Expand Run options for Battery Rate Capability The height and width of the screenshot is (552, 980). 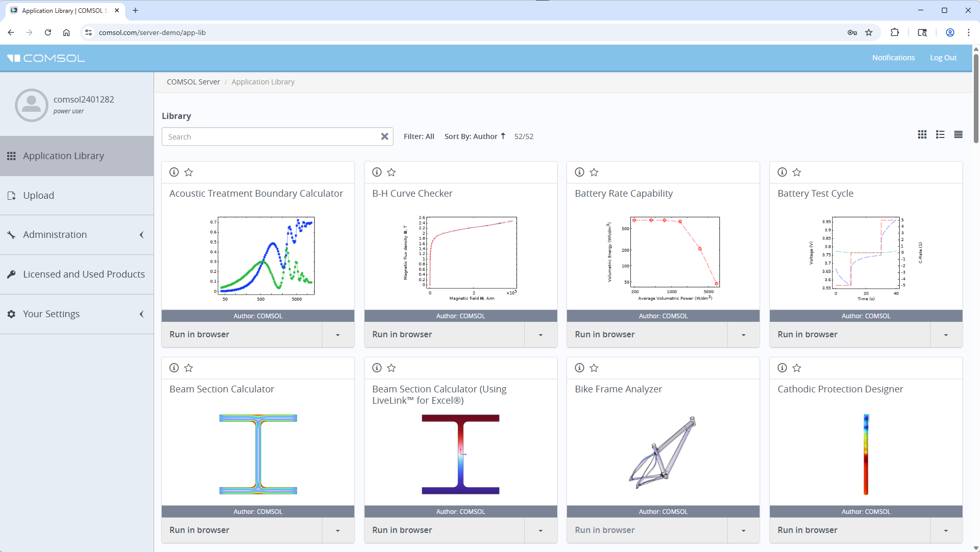click(x=743, y=334)
